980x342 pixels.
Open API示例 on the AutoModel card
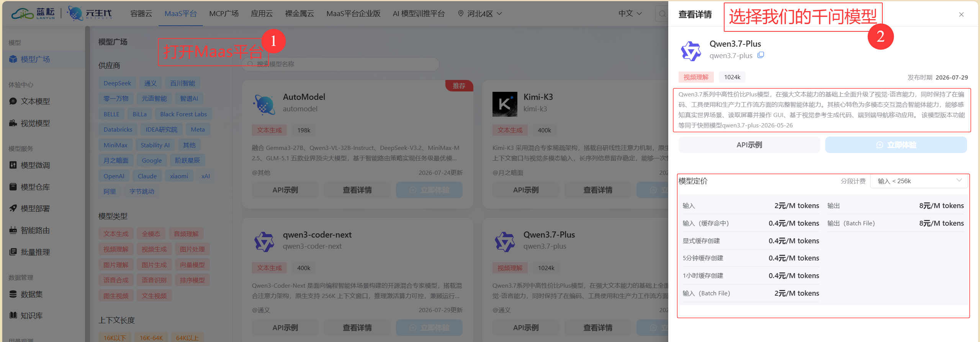(285, 190)
